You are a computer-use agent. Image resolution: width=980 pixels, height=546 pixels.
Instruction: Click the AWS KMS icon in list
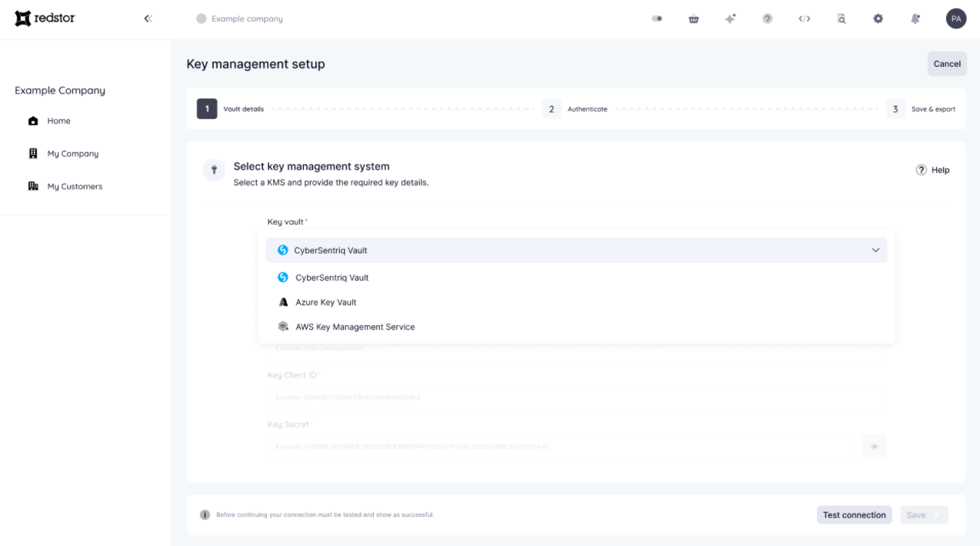click(x=283, y=327)
